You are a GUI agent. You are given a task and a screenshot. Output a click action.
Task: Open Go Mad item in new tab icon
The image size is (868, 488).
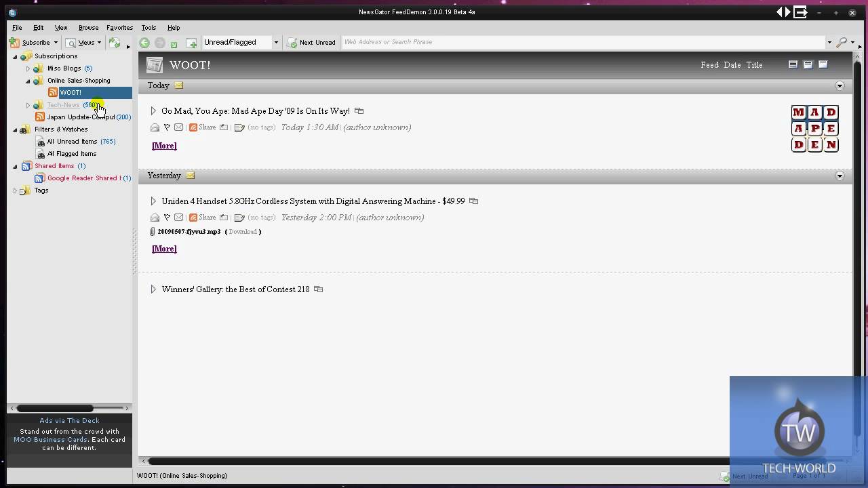[359, 111]
